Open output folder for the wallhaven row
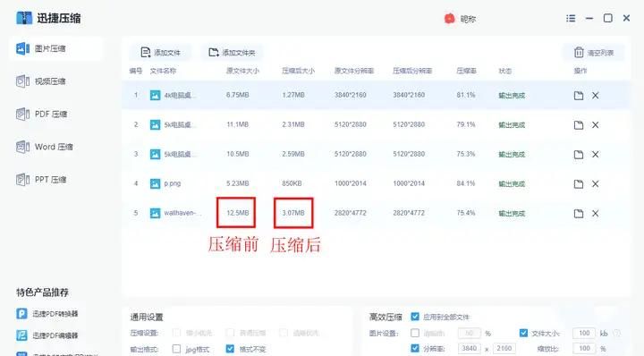Screen dimensions: 644x356 [579, 214]
